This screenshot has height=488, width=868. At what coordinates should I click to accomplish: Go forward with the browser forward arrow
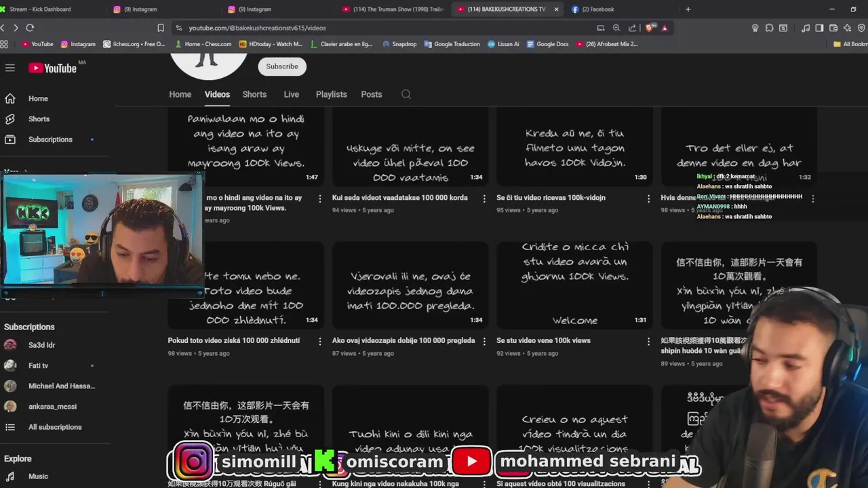16,28
